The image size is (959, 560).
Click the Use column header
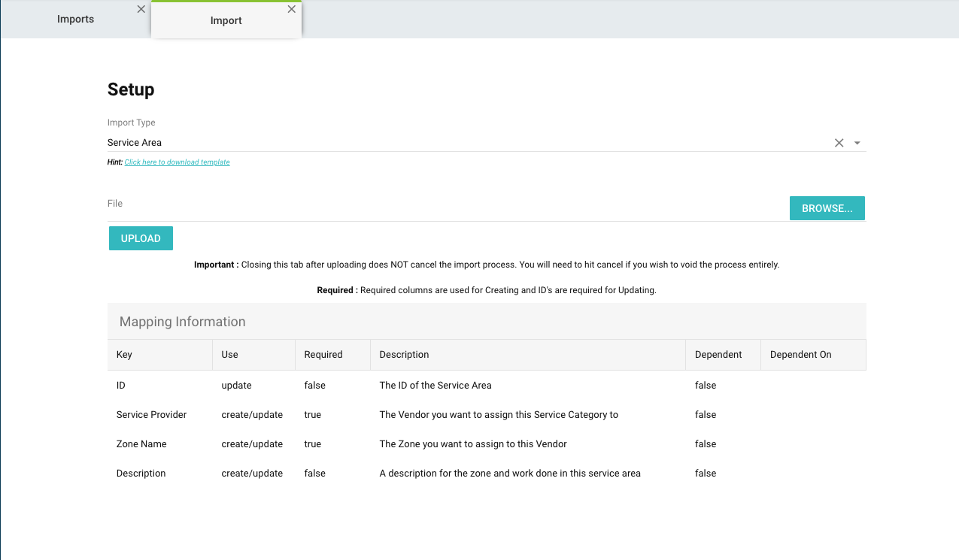[x=229, y=355]
